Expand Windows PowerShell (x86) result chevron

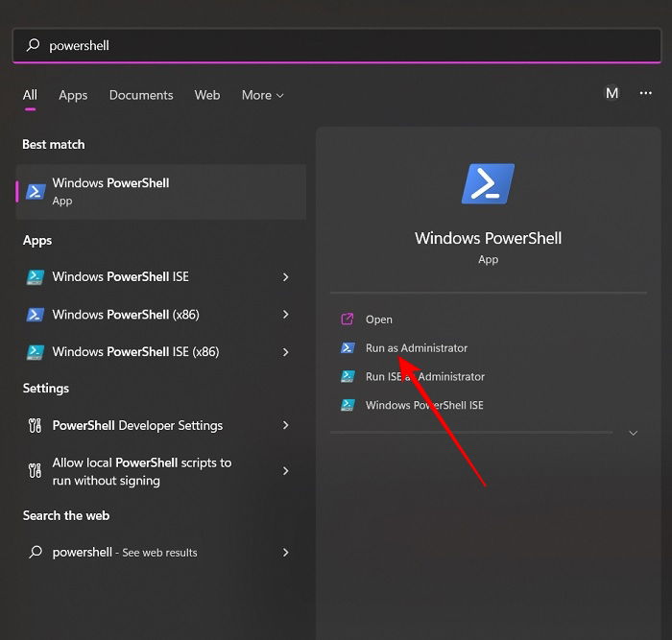pos(285,315)
